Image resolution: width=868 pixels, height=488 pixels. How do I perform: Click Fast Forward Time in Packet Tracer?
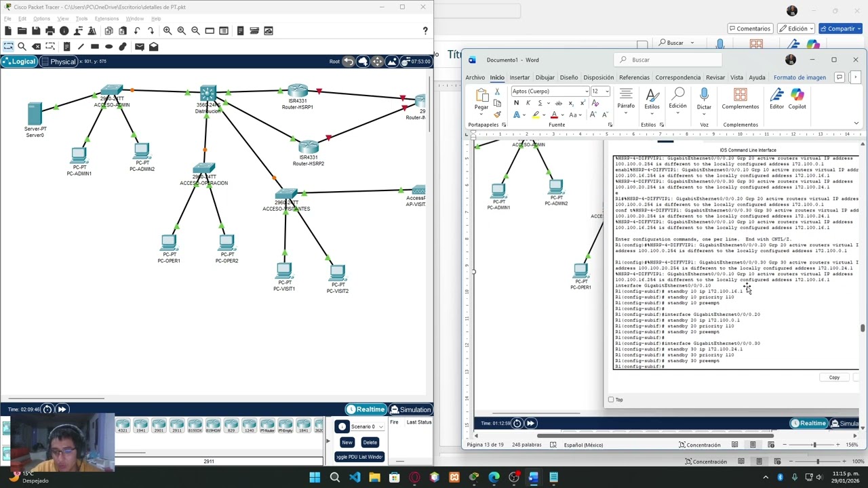click(62, 409)
